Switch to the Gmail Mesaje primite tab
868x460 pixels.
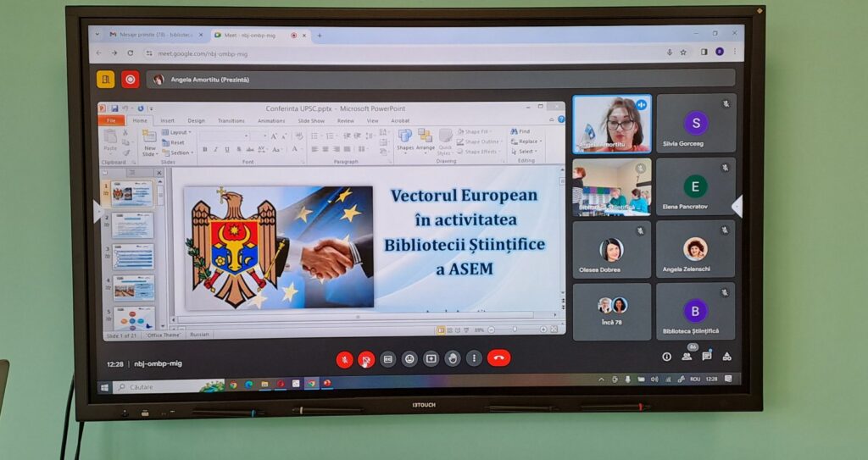tap(153, 35)
